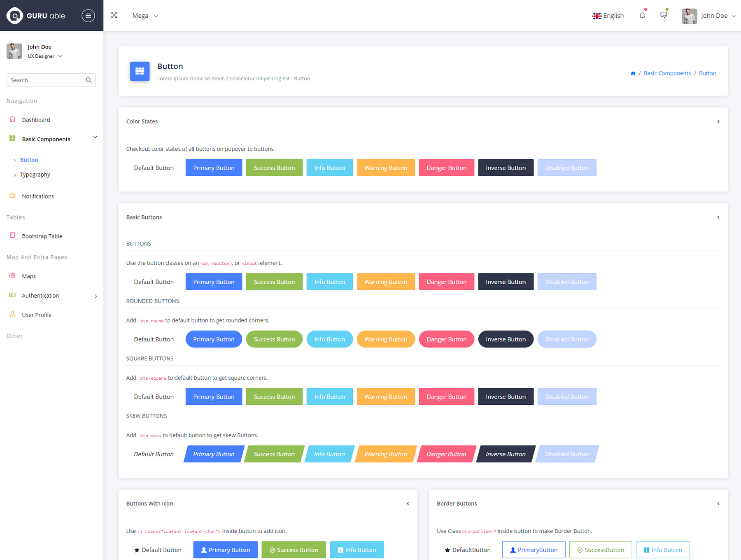This screenshot has width=741, height=560.
Task: Collapse the Basic Buttons card
Action: [x=718, y=217]
